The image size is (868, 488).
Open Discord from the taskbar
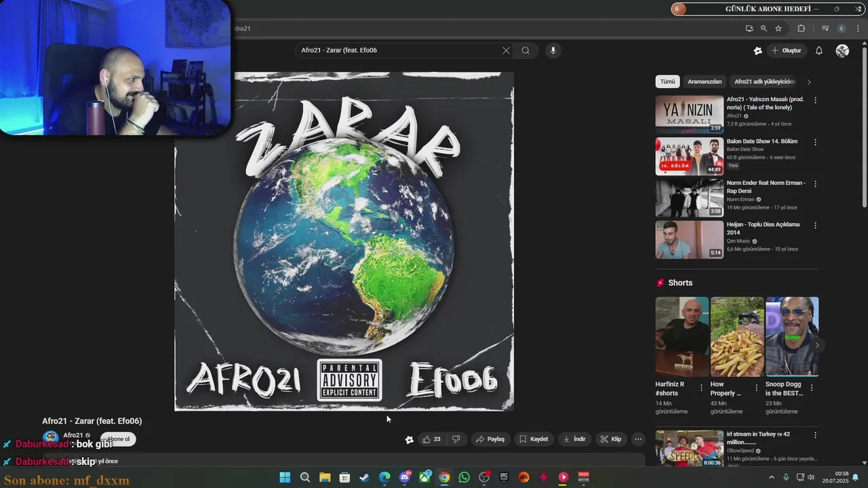[x=405, y=477]
